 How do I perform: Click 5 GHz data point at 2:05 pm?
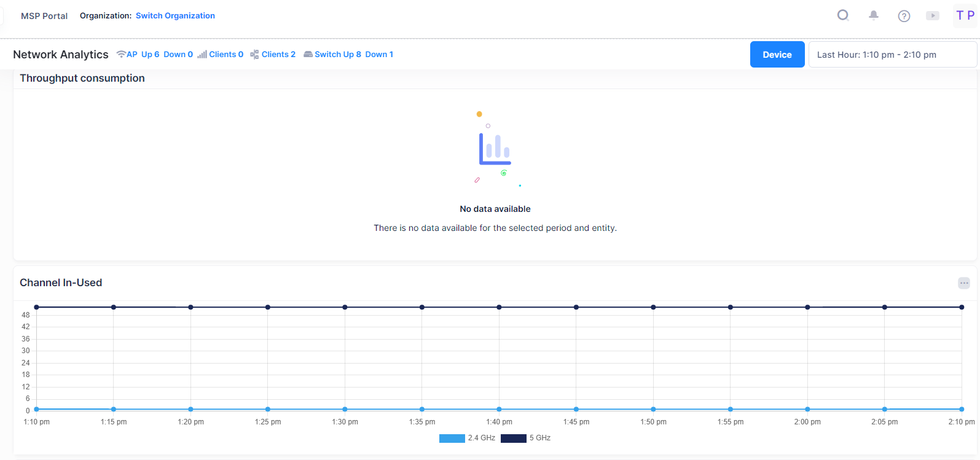tap(885, 307)
